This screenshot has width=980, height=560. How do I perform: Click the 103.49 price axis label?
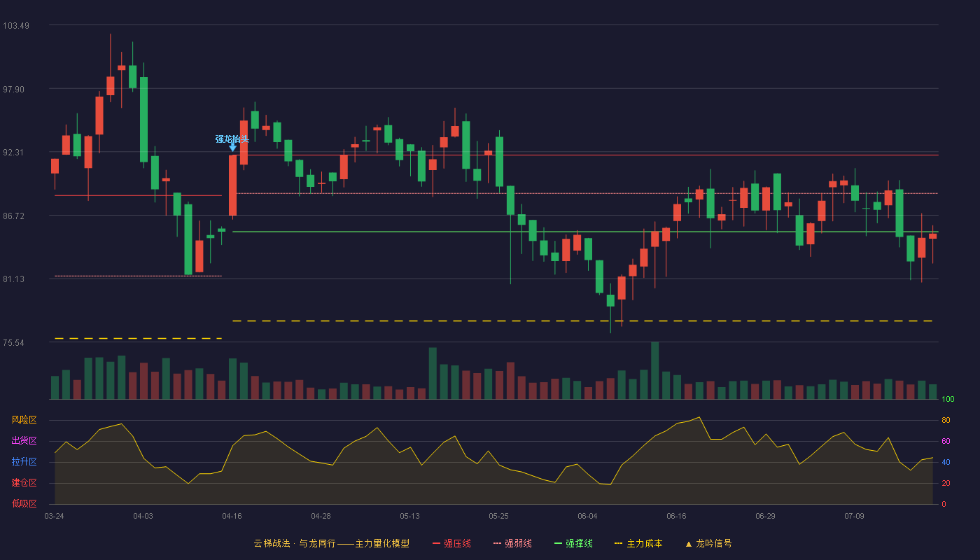(16, 26)
